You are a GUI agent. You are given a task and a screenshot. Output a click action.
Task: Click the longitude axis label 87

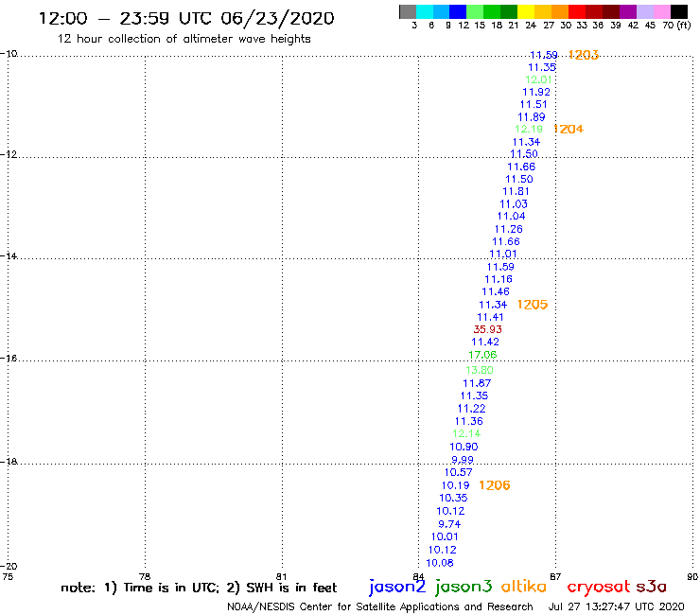tap(555, 576)
